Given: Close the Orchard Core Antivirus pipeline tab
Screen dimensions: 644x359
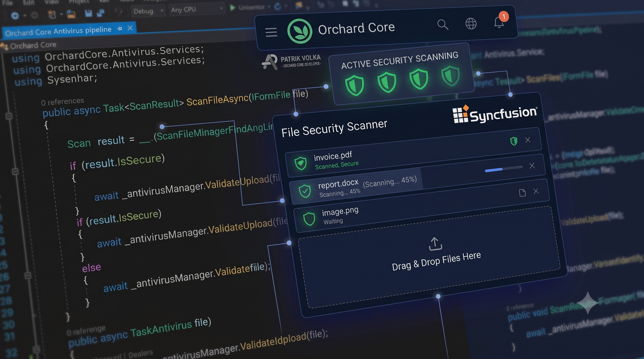Looking at the screenshot, I should 130,28.
